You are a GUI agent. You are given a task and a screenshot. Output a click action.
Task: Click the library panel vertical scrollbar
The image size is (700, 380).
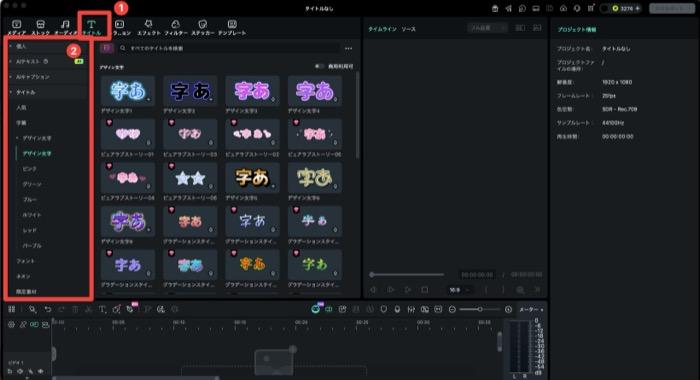point(357,115)
